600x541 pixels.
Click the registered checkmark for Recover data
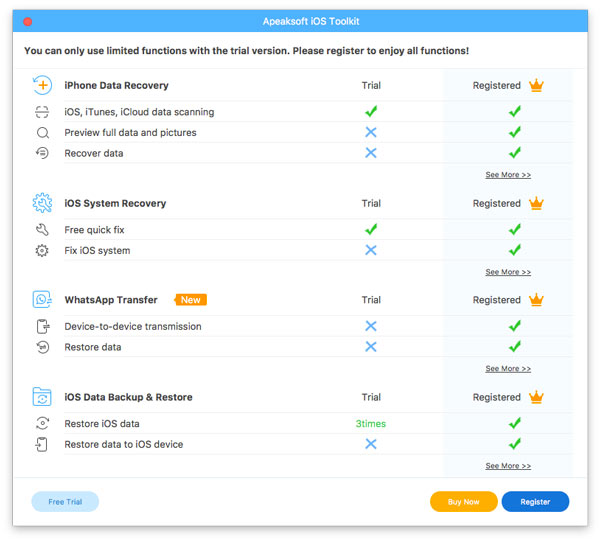[515, 153]
